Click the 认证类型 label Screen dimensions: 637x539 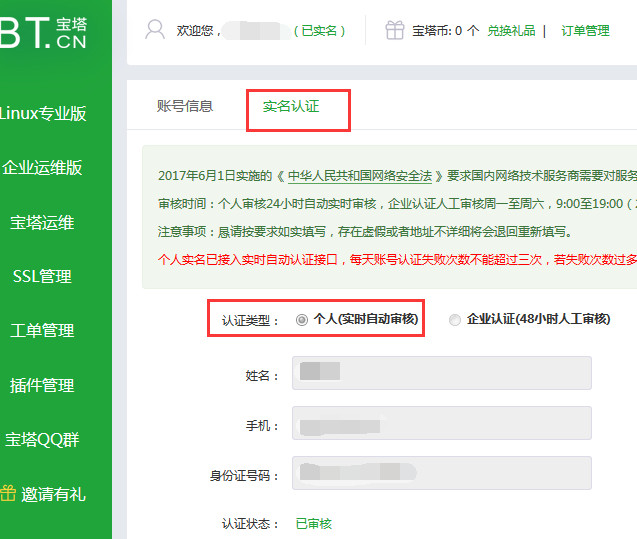(250, 320)
